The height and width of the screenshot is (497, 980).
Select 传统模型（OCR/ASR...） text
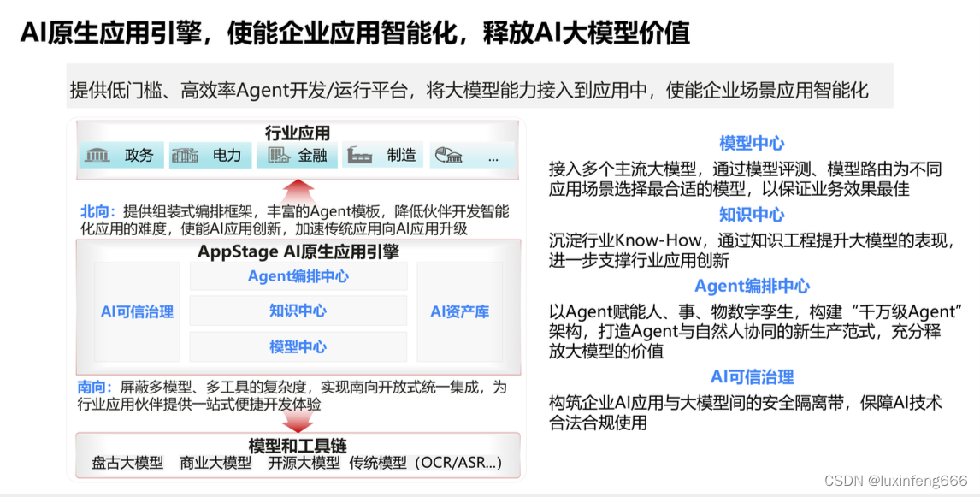[426, 463]
